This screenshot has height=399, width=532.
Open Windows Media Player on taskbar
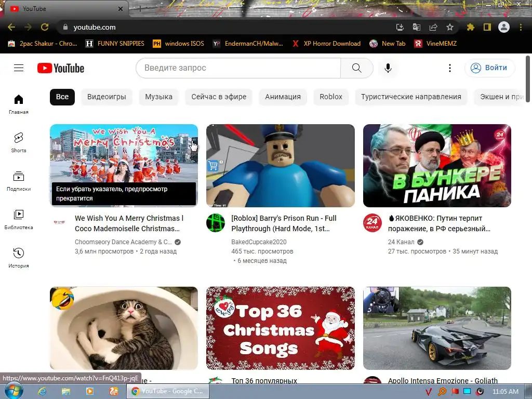(x=90, y=391)
